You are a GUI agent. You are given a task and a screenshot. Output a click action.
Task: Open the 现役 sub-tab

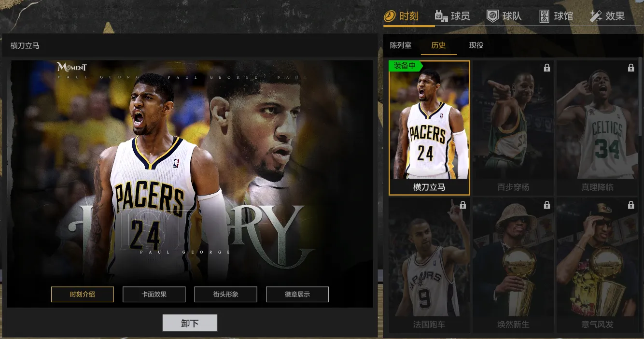coord(476,45)
